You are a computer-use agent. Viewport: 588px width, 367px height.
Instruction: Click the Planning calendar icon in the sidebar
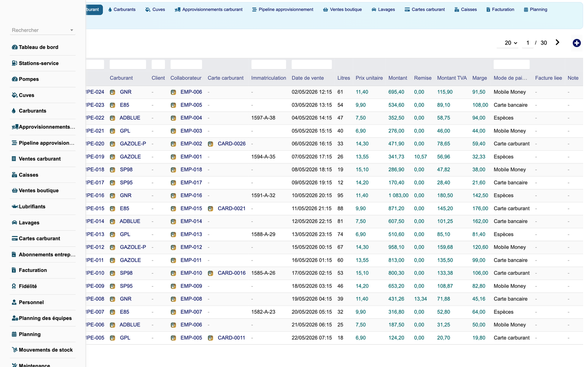(14, 334)
